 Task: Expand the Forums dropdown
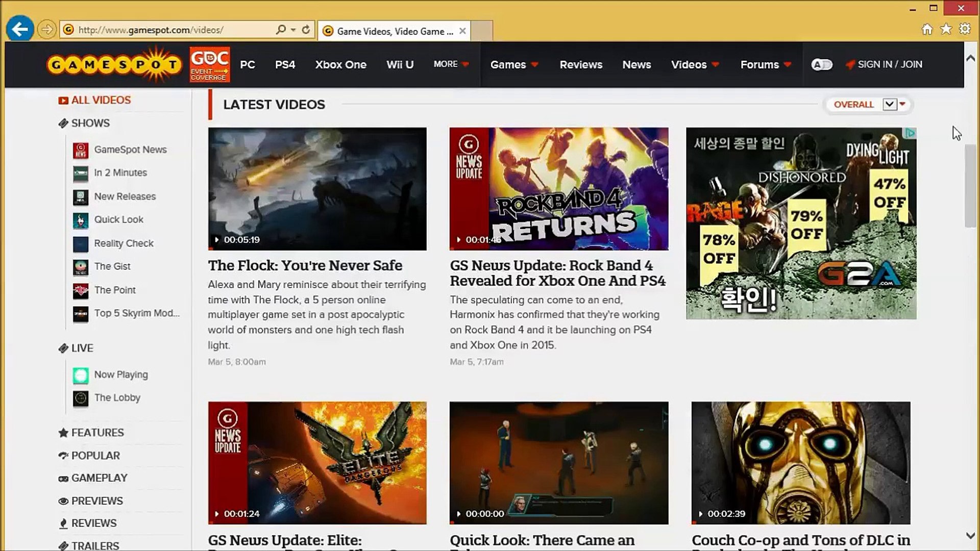point(765,64)
